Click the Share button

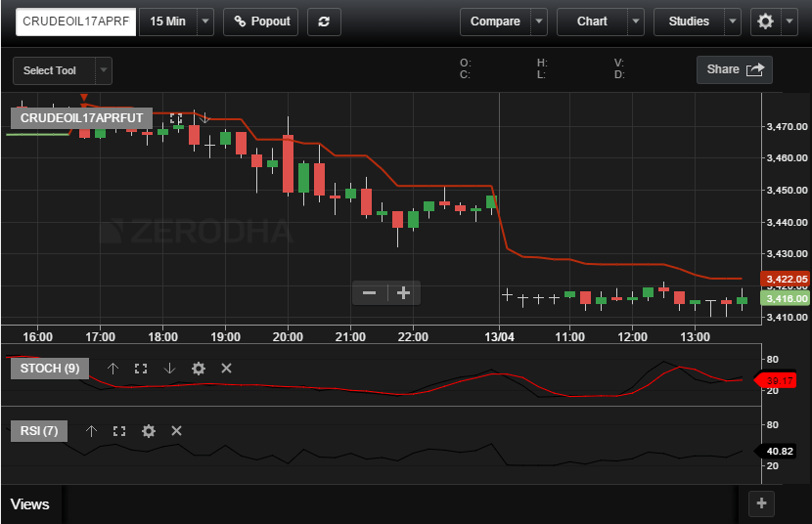734,69
